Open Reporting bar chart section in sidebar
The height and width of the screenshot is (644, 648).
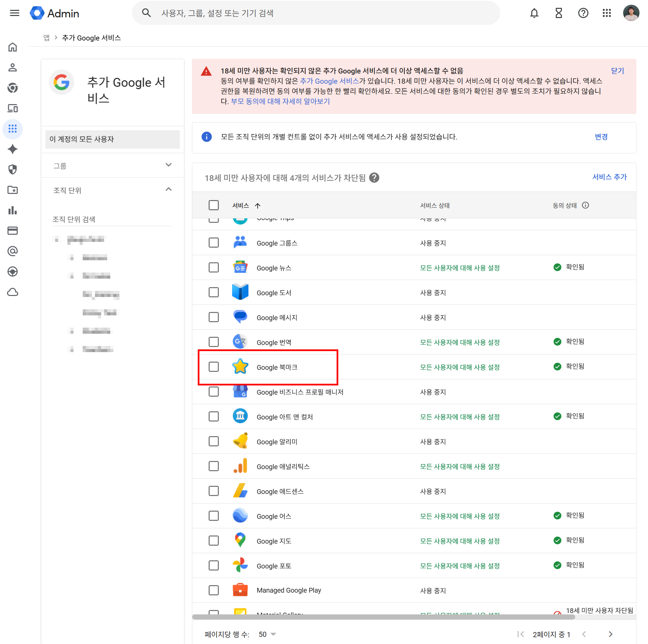click(x=13, y=210)
